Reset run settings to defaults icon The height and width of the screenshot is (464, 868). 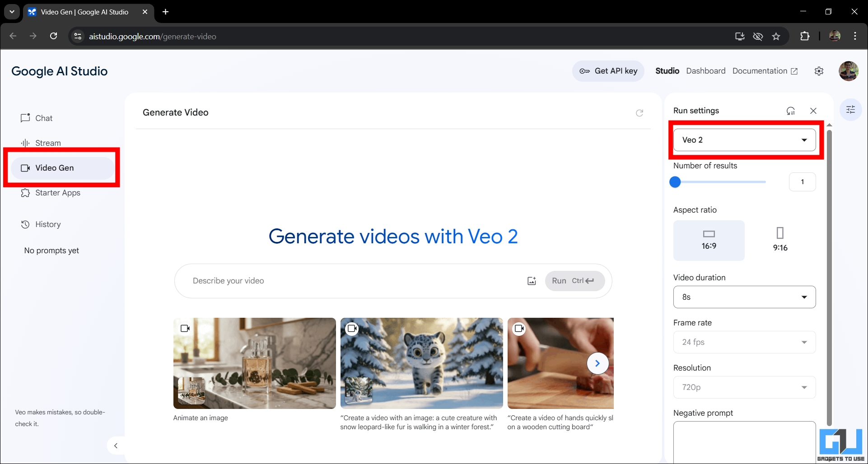point(791,111)
